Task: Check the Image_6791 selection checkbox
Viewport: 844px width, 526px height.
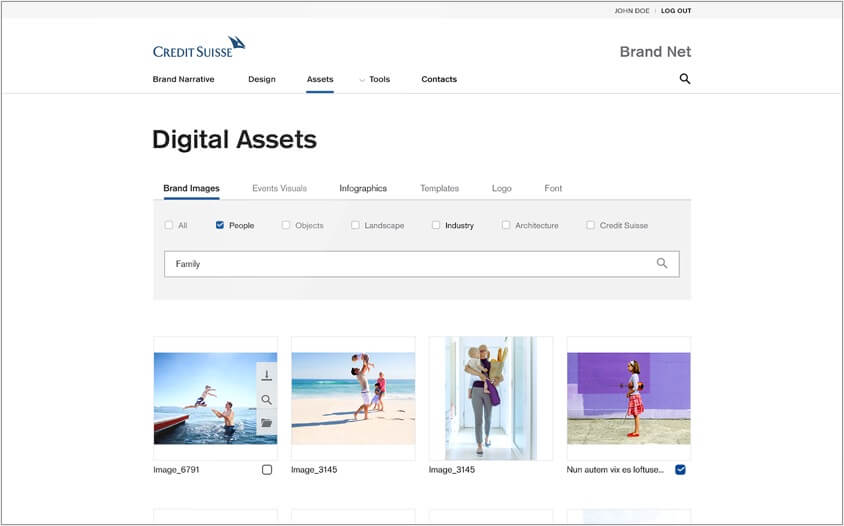Action: pyautogui.click(x=267, y=469)
